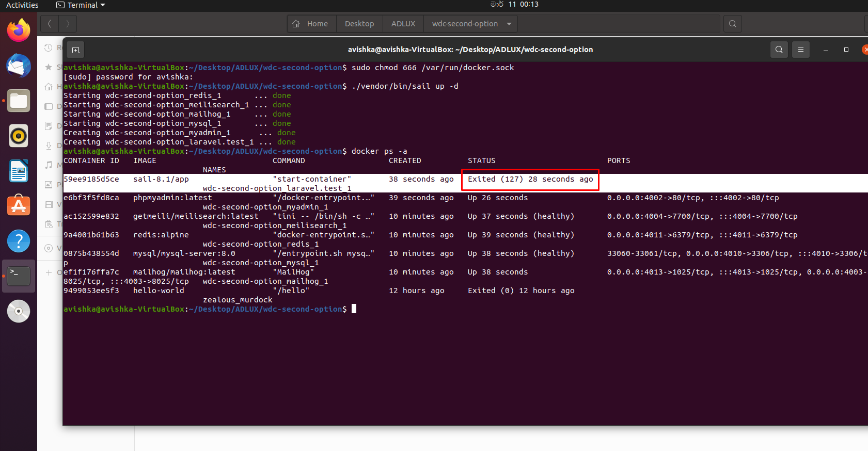The width and height of the screenshot is (868, 451).
Task: Open Recent in the Files sidebar
Action: coord(49,47)
